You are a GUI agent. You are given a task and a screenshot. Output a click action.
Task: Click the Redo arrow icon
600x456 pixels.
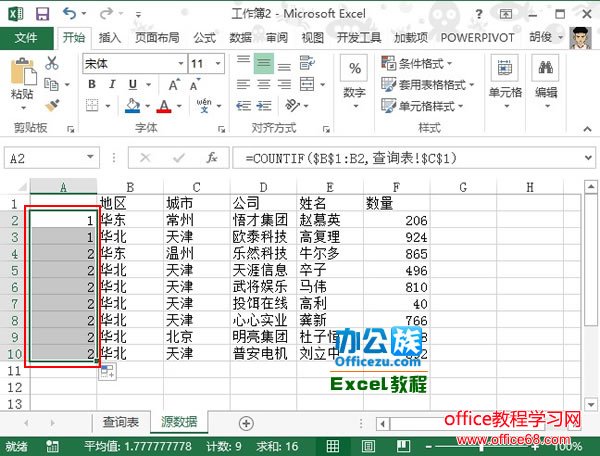[106, 14]
